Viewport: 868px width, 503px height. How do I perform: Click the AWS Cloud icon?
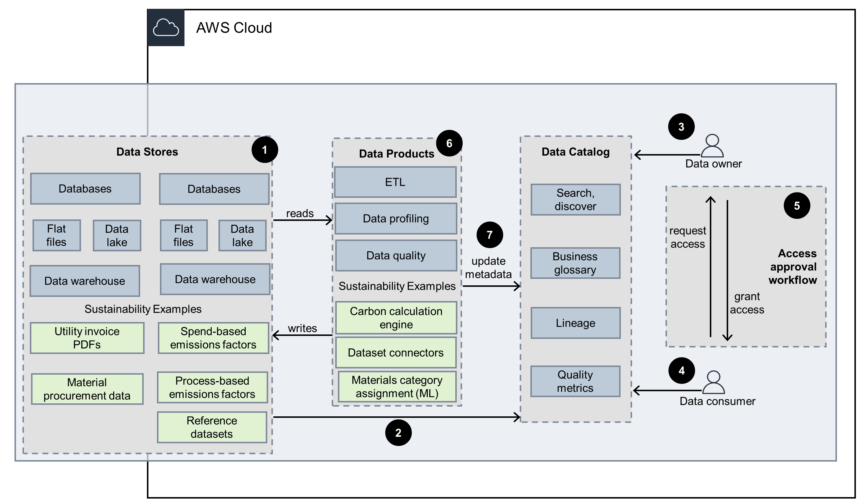[166, 28]
